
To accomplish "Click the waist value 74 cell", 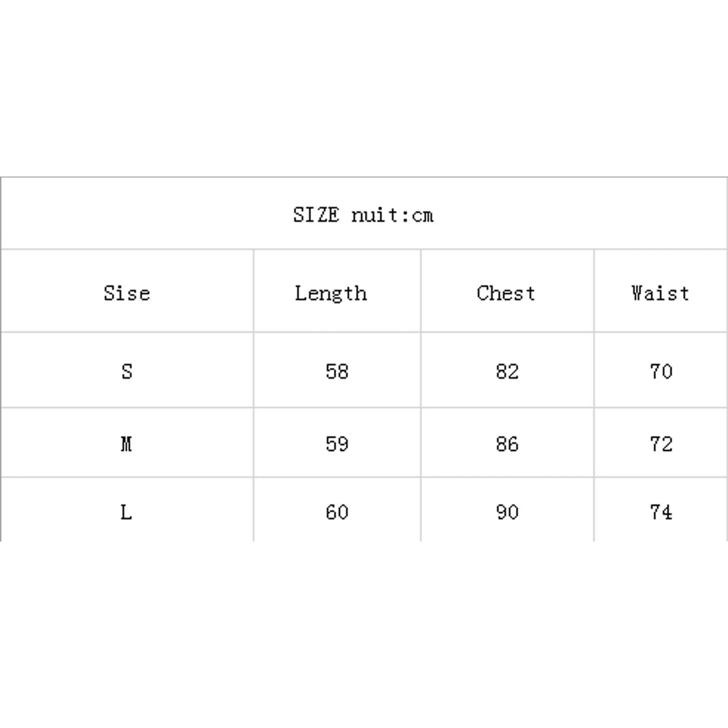I will [x=661, y=512].
